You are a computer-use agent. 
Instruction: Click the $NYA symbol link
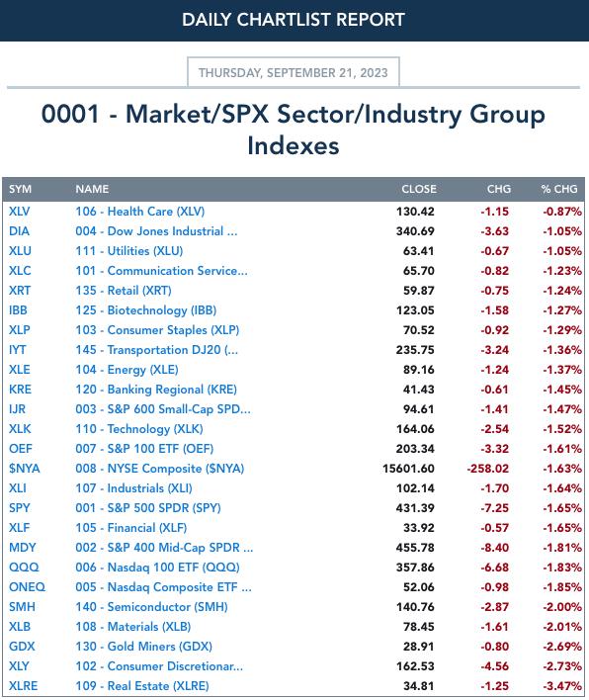pyautogui.click(x=25, y=469)
